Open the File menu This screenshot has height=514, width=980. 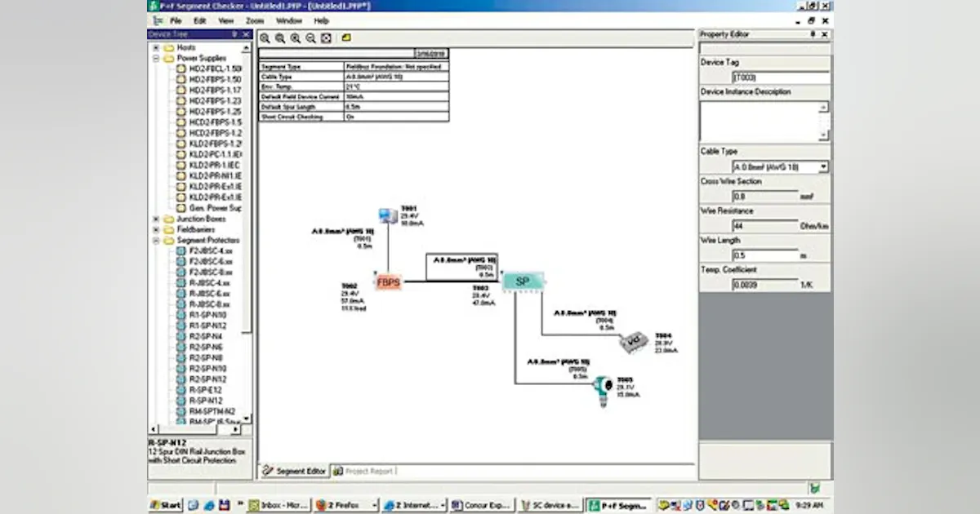[x=176, y=20]
